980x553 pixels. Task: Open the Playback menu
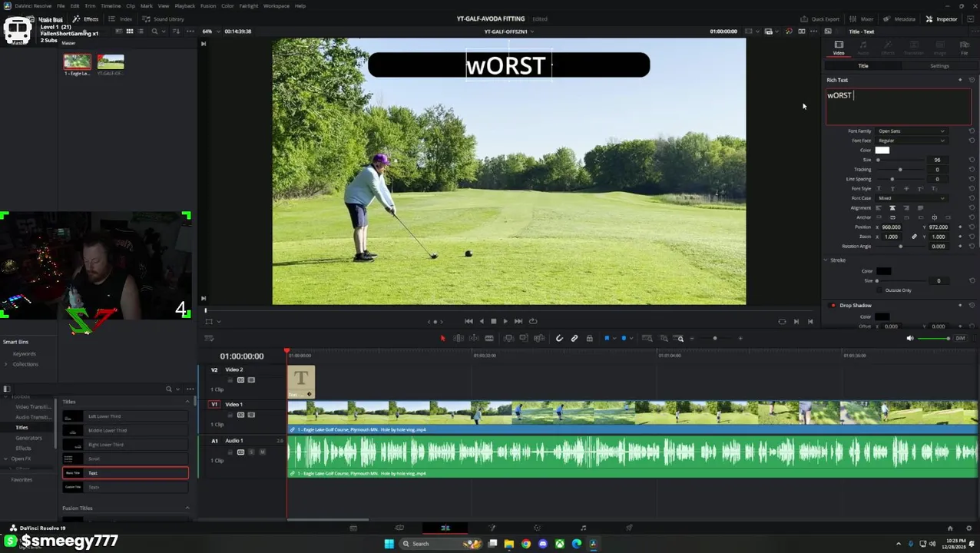pos(184,6)
